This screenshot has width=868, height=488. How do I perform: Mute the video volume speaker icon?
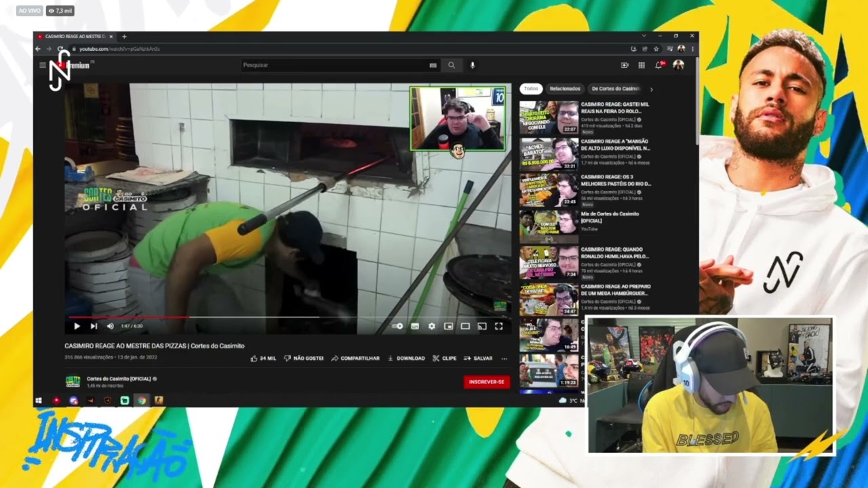tap(110, 326)
